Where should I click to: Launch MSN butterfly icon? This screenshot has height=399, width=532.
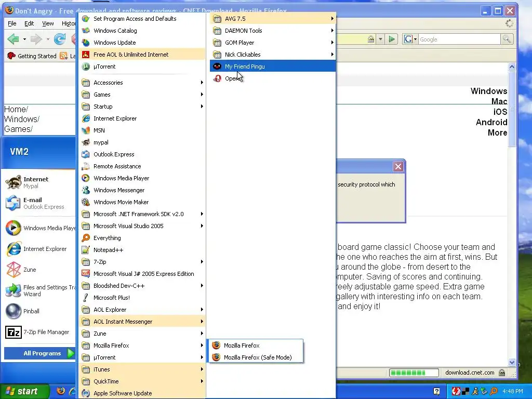86,130
